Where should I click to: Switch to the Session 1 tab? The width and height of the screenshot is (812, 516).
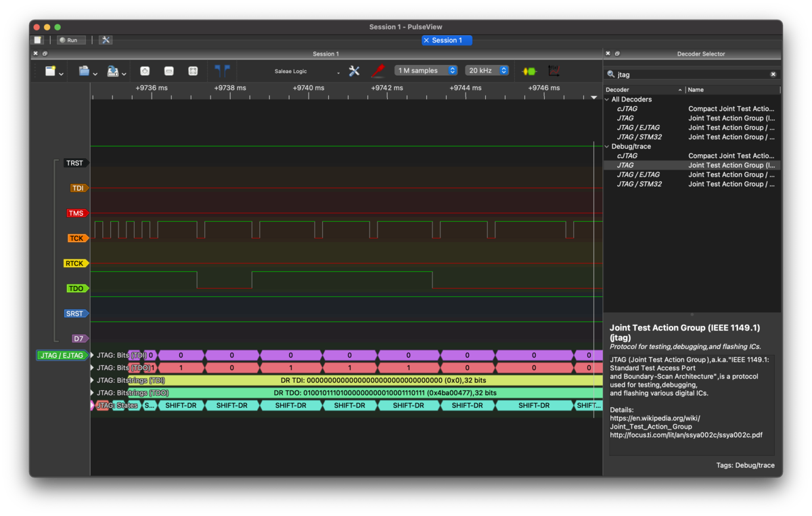(x=447, y=41)
